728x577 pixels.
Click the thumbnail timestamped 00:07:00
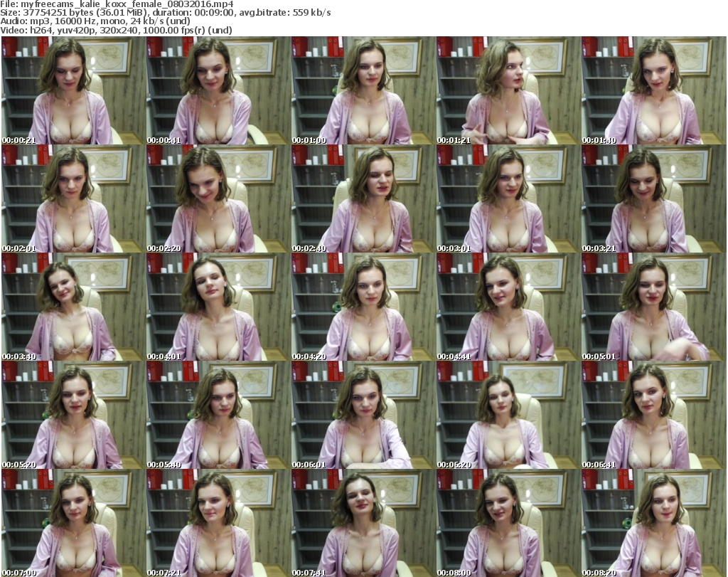[73, 524]
